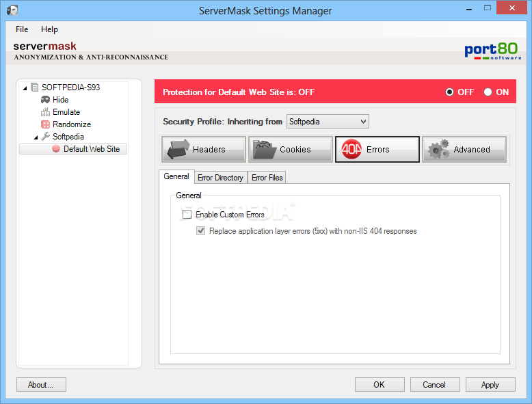This screenshot has width=532, height=404.
Task: Click the port80 software logo
Action: pos(492,51)
